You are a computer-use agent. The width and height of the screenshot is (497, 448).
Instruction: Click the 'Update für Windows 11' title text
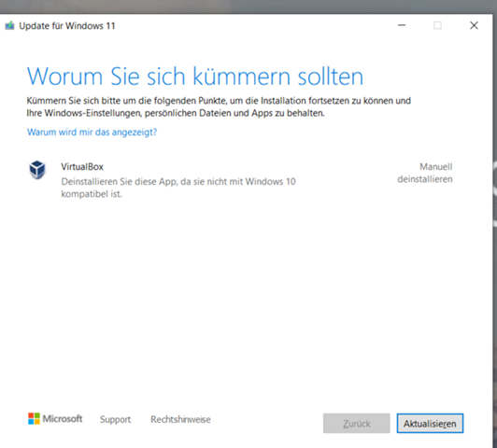coord(67,25)
